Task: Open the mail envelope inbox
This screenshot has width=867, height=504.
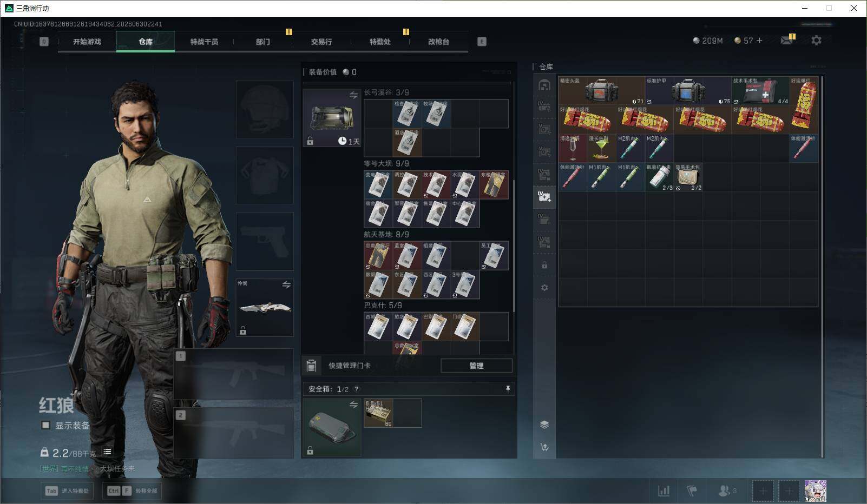Action: [x=787, y=41]
